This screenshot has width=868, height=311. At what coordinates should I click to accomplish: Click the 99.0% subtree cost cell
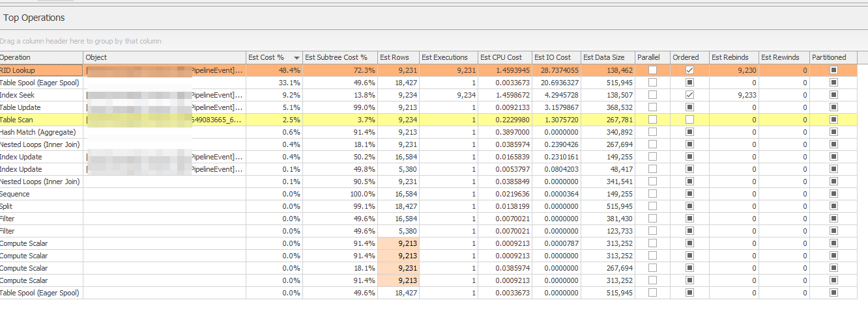[x=340, y=107]
